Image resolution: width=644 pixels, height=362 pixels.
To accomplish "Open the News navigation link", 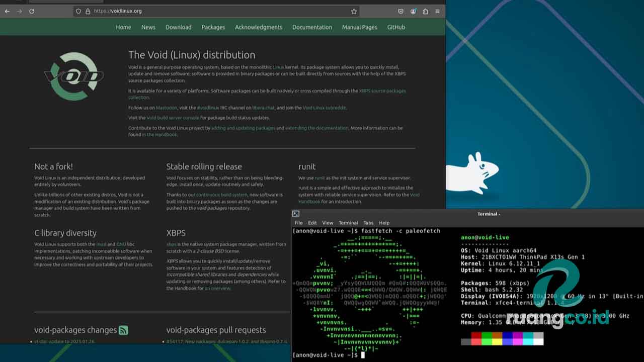I will 148,27.
